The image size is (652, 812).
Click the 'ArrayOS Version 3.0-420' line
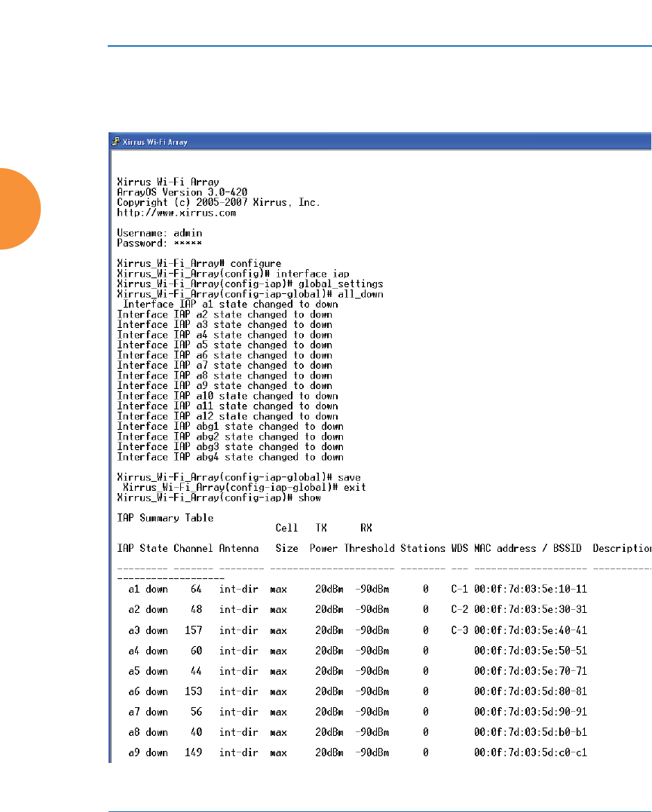182,192
